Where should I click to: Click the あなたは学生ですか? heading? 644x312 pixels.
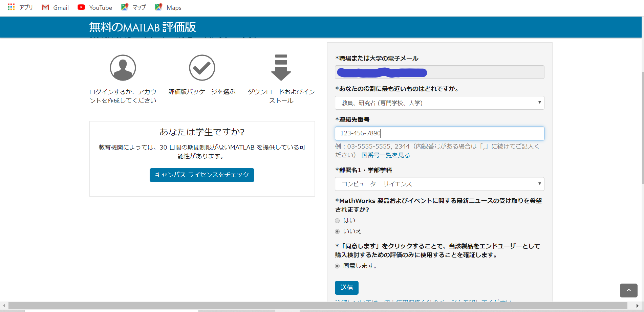click(202, 132)
